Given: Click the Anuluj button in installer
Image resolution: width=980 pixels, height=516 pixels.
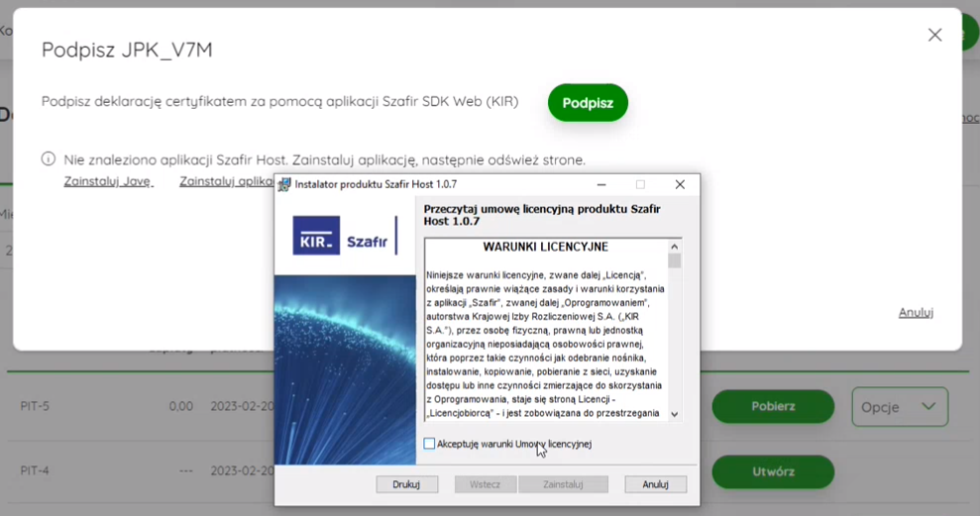Looking at the screenshot, I should 655,484.
